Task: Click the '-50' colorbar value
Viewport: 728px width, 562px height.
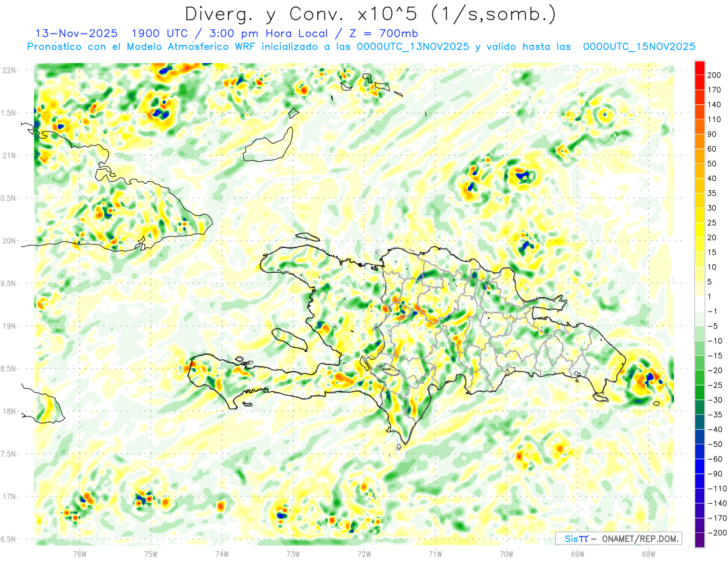Action: click(715, 444)
